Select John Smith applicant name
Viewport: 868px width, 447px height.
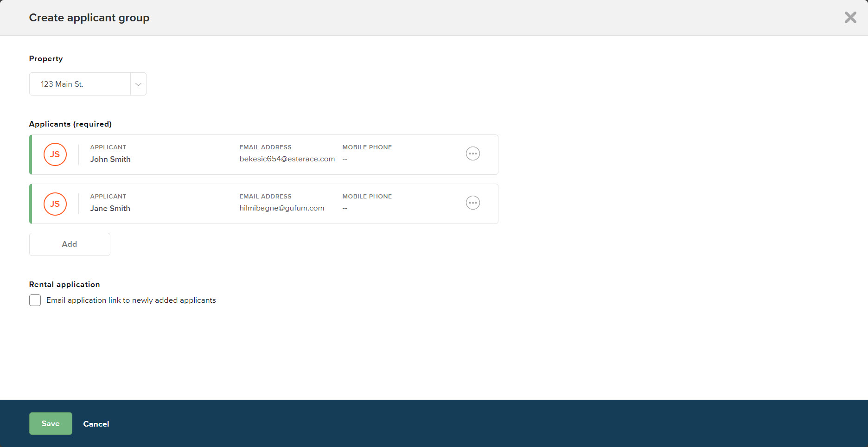(x=110, y=159)
